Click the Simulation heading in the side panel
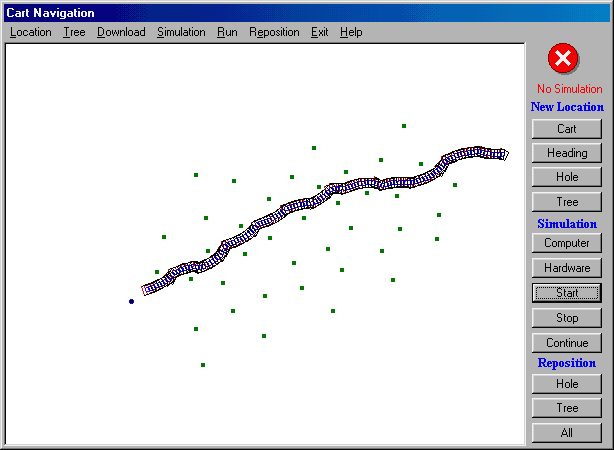614x450 pixels. click(567, 224)
